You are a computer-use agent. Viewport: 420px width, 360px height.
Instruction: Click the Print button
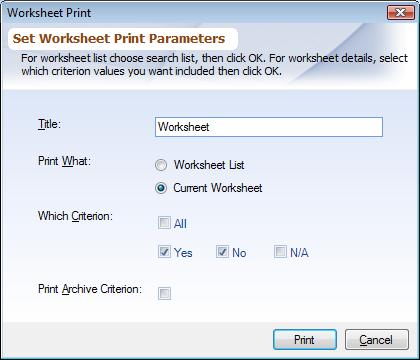(305, 340)
